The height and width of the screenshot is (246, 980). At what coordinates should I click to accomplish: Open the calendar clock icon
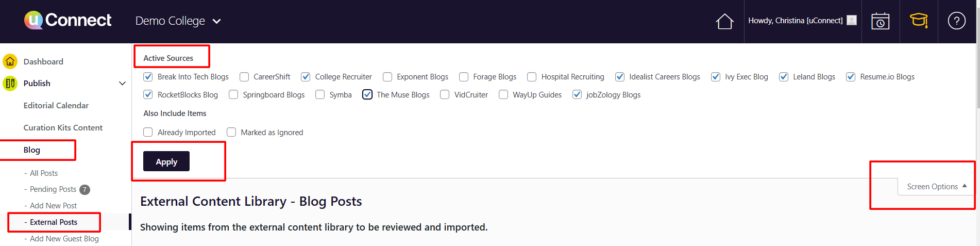coord(880,21)
